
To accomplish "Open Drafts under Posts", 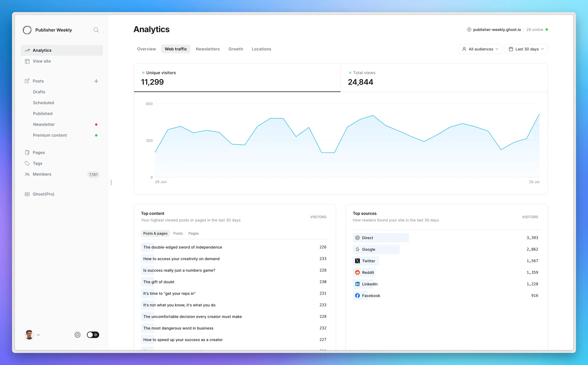I will pyautogui.click(x=39, y=92).
